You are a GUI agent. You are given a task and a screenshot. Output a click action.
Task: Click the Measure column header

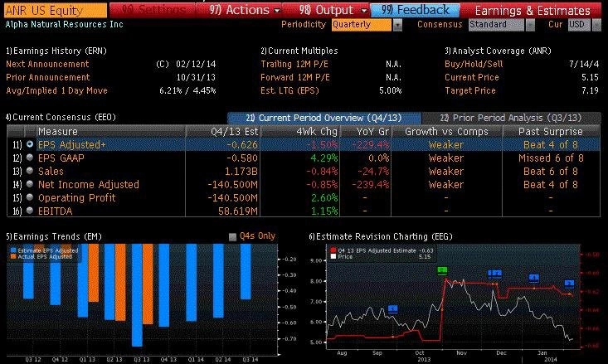coord(110,131)
